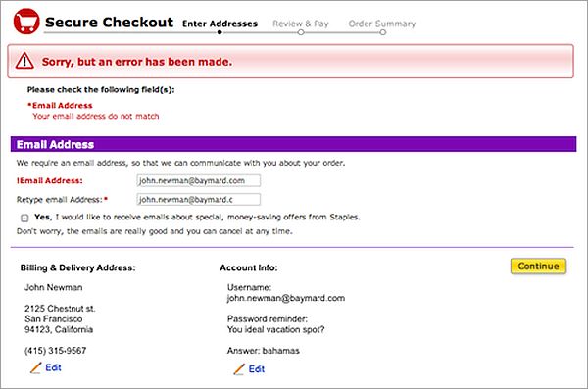Select the Order Summary checkout step

pos(382,24)
